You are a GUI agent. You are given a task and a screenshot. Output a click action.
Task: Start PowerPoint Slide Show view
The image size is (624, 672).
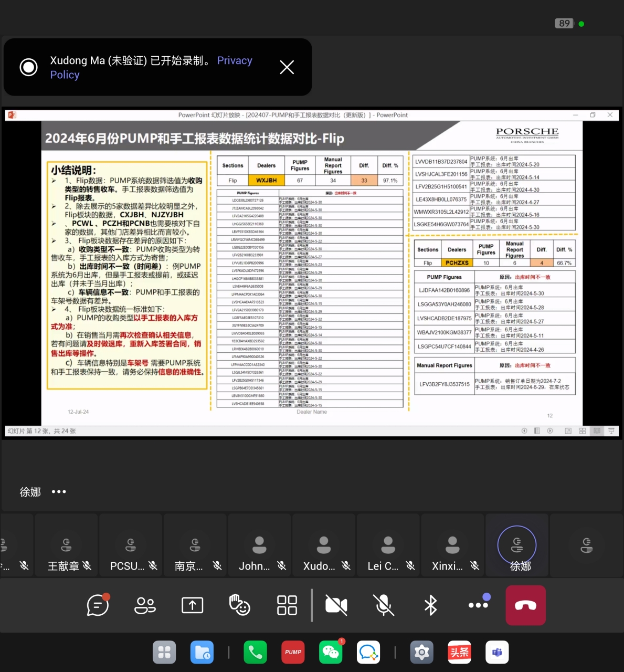coord(611,431)
